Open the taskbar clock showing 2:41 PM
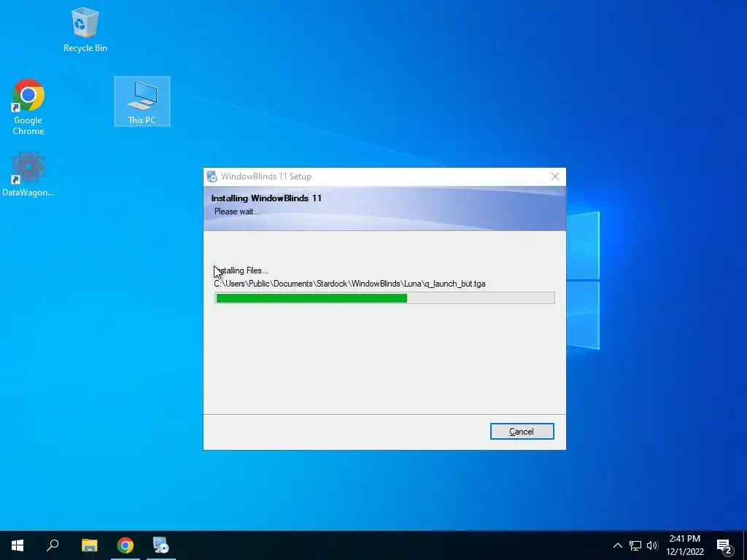Image resolution: width=747 pixels, height=560 pixels. (x=684, y=545)
